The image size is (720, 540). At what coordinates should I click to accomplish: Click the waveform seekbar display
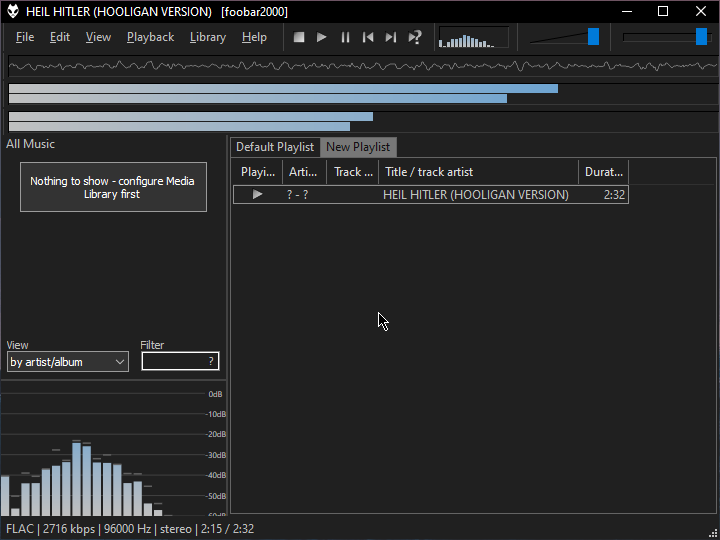[360, 67]
